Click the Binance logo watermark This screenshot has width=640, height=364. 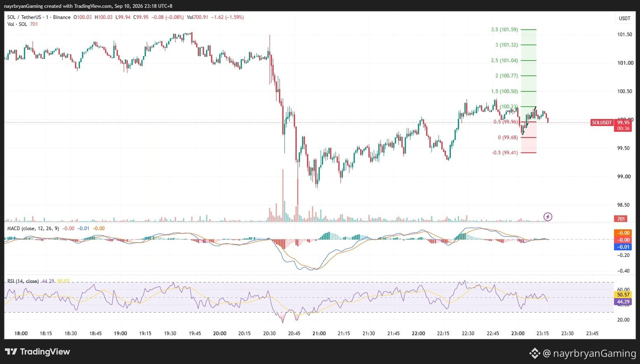535,353
